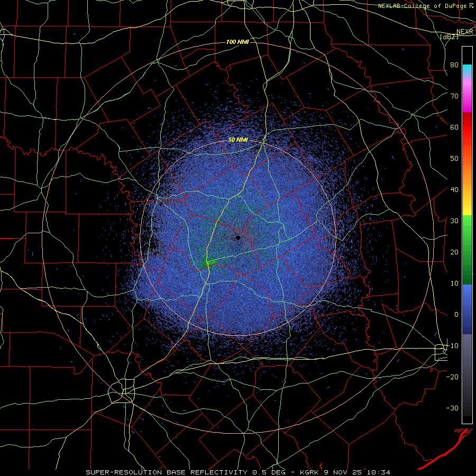Click the 60 value on the dBZ scale
The width and height of the screenshot is (476, 476).
pos(454,127)
